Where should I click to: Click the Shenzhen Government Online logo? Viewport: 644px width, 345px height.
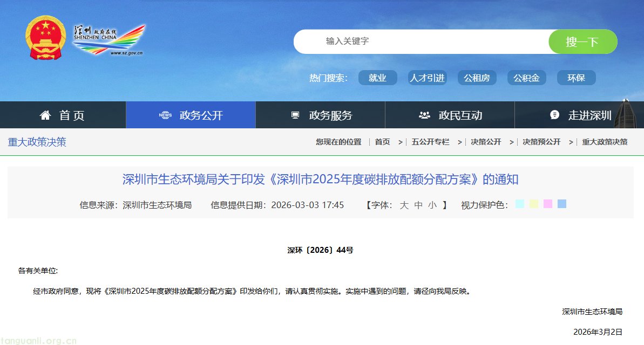109,39
